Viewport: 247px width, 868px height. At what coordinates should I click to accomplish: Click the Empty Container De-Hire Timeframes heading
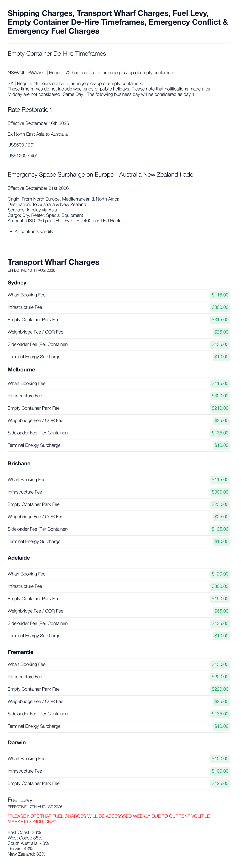57,54
